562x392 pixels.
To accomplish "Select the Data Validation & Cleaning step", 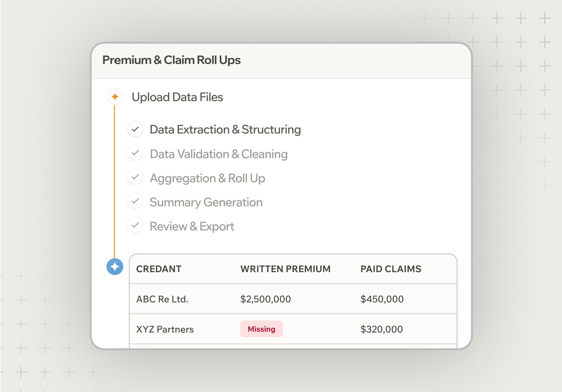I will (x=219, y=154).
